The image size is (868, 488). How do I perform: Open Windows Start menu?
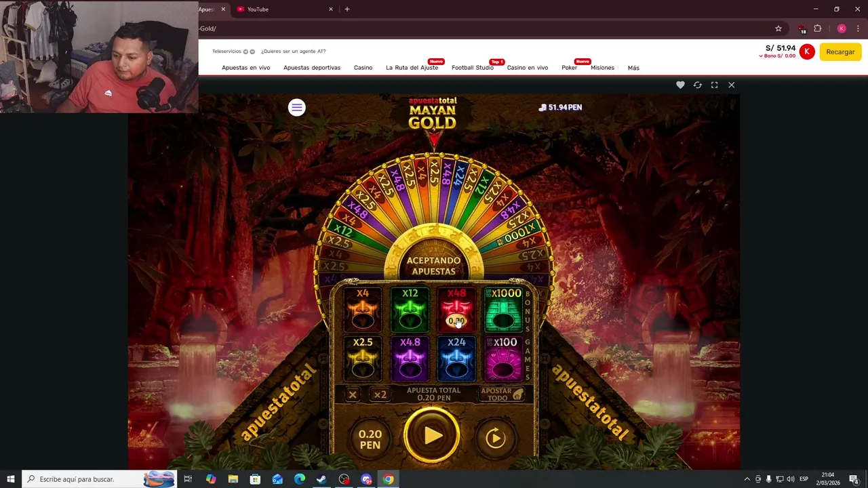[10, 479]
